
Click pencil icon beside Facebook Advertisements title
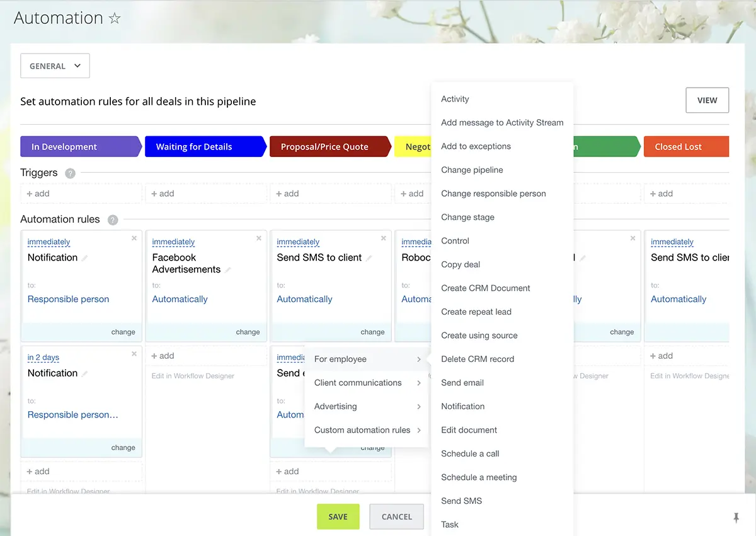(228, 270)
